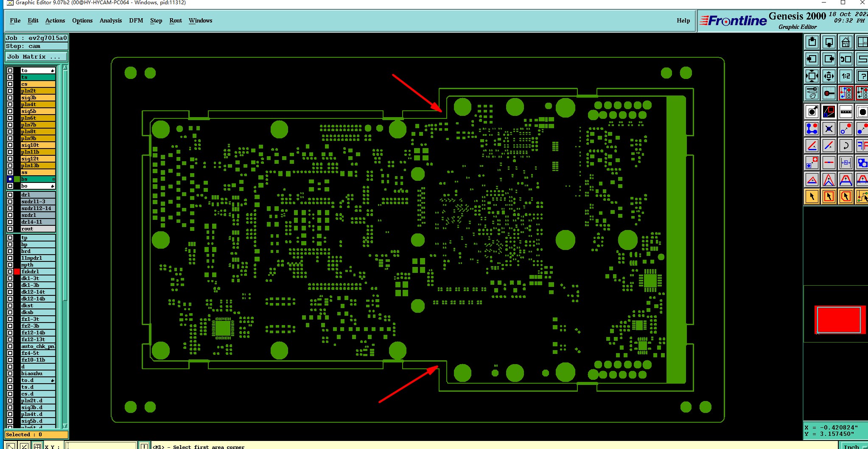Click the layer list scroll-up arrow
Viewport: 868px width, 449px height.
[x=65, y=67]
